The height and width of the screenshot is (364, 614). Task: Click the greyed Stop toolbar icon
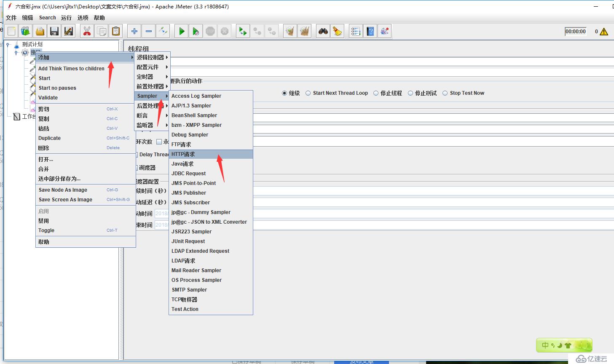click(x=210, y=31)
